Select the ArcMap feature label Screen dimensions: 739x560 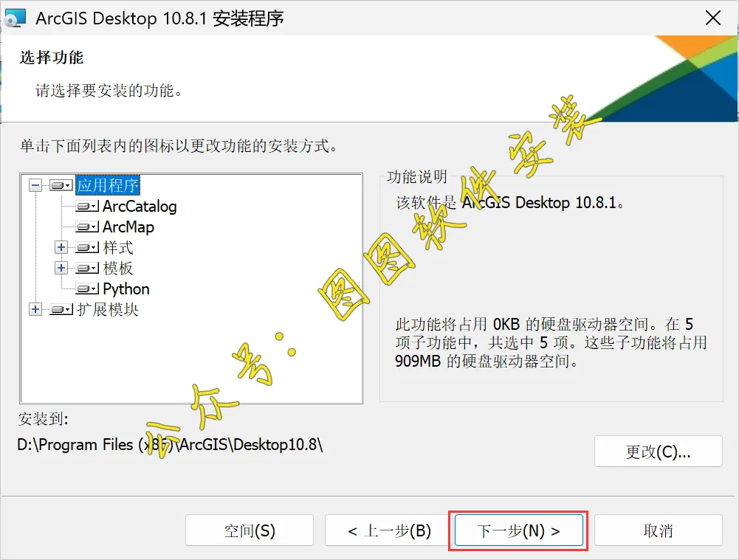(x=128, y=227)
